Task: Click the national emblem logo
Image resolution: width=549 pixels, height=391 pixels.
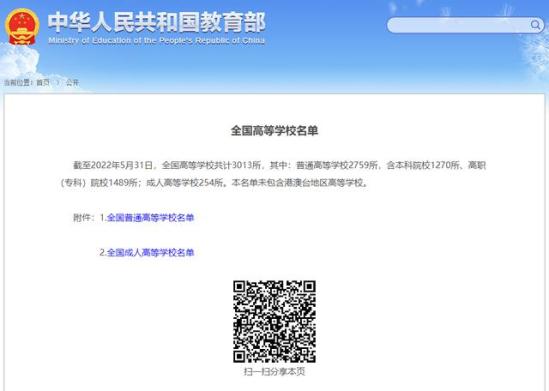Action: pyautogui.click(x=22, y=27)
